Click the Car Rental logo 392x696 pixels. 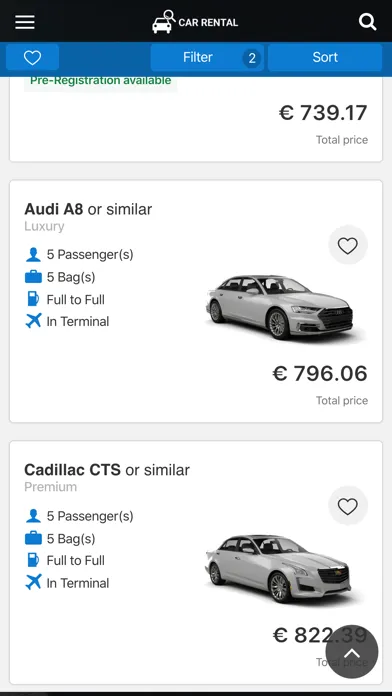195,21
